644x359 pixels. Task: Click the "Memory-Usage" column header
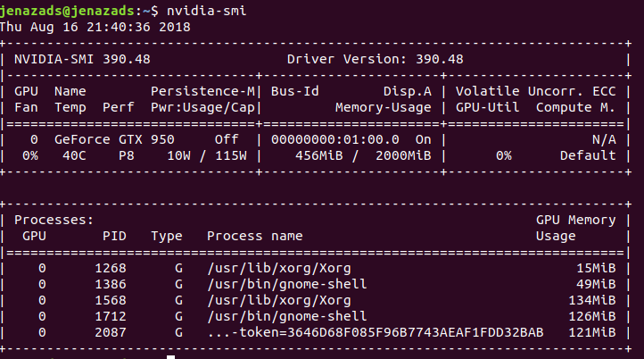[384, 108]
